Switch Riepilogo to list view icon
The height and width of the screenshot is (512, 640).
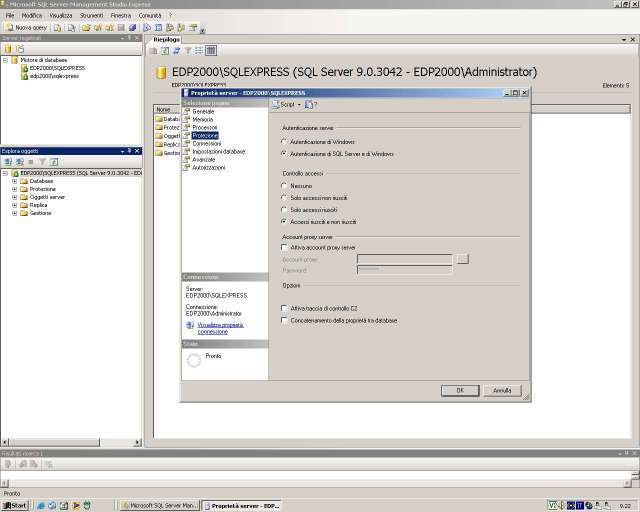[x=199, y=51]
